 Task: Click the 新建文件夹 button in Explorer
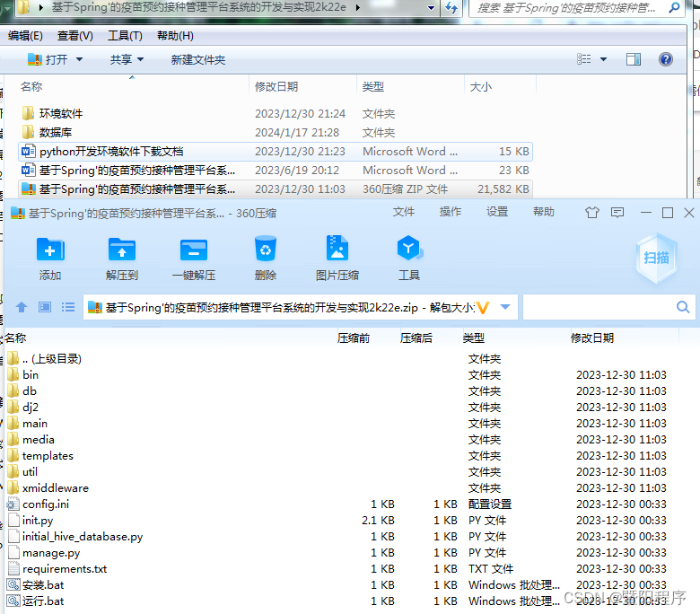pos(198,60)
